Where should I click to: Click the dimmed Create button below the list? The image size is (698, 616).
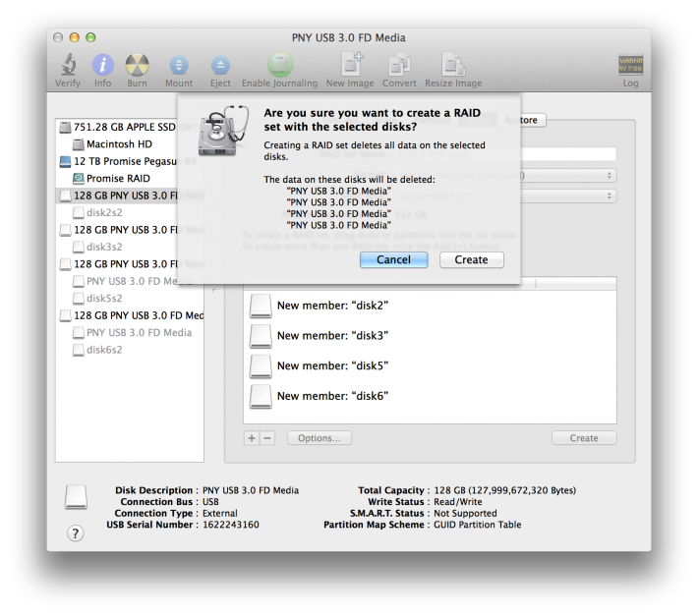pos(584,438)
